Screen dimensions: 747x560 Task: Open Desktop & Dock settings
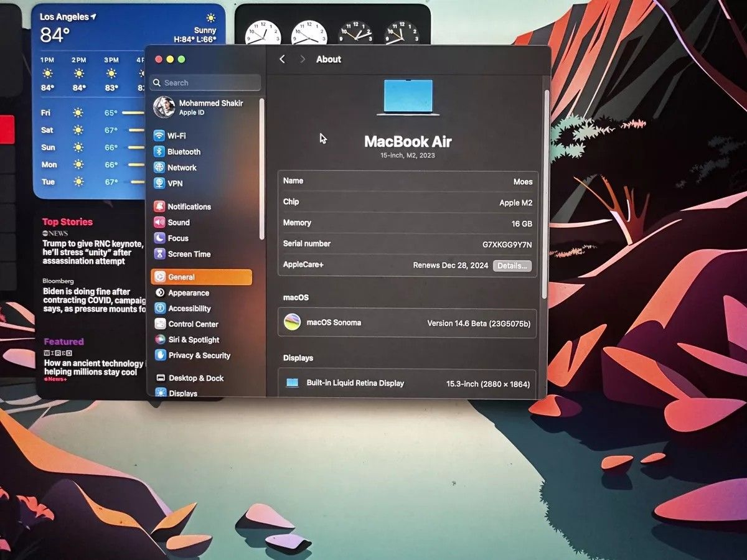[195, 378]
